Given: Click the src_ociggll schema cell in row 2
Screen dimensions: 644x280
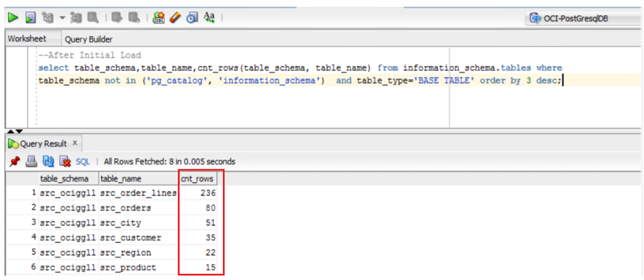Looking at the screenshot, I should click(x=69, y=208).
